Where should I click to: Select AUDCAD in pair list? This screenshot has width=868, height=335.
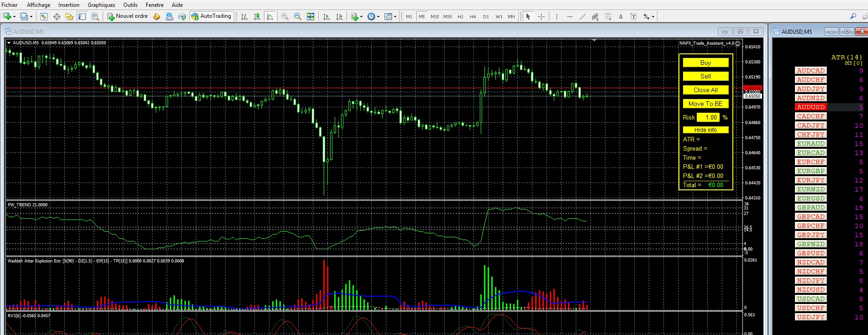pyautogui.click(x=810, y=70)
